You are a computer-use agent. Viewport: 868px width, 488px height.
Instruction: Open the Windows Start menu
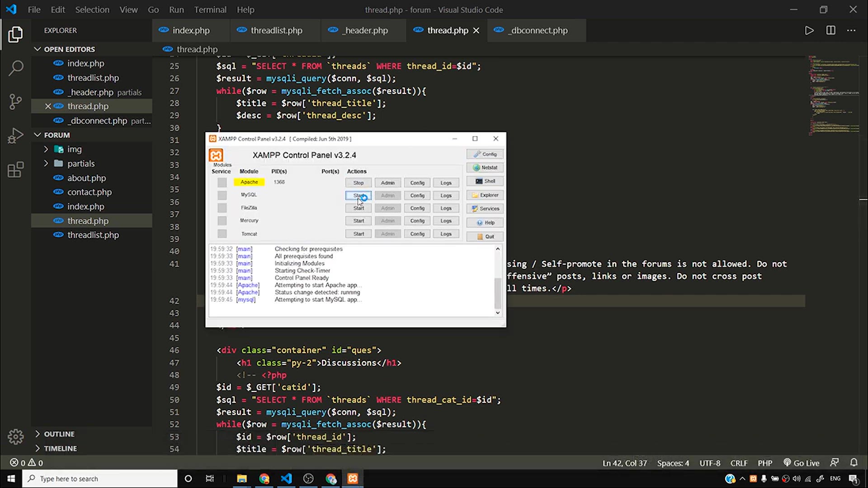coord(11,479)
